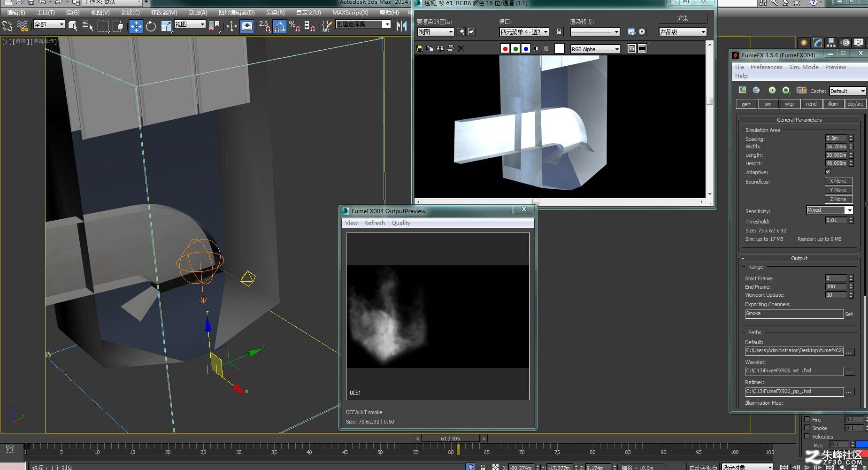
Task: Open 渲染预设 render preset dropdown
Action: [595, 31]
